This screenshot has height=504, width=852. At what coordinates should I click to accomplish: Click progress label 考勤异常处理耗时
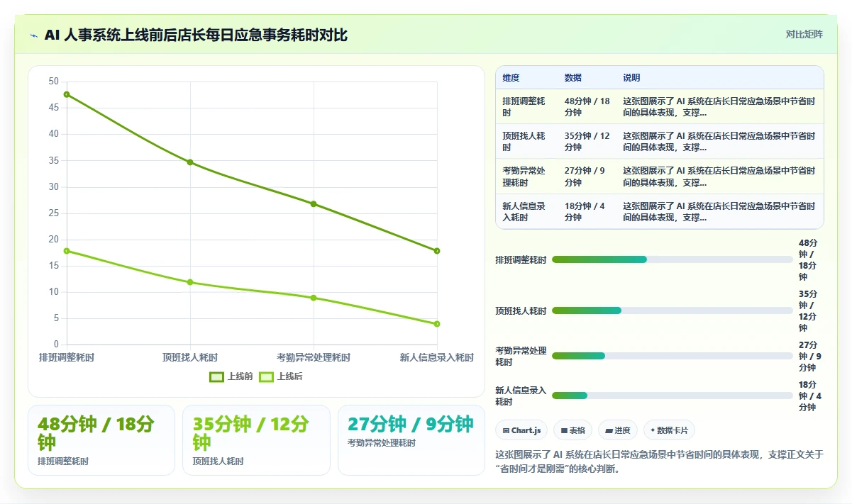pyautogui.click(x=521, y=357)
